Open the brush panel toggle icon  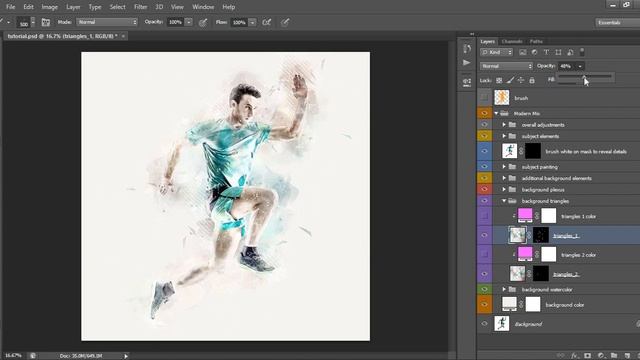(46, 22)
